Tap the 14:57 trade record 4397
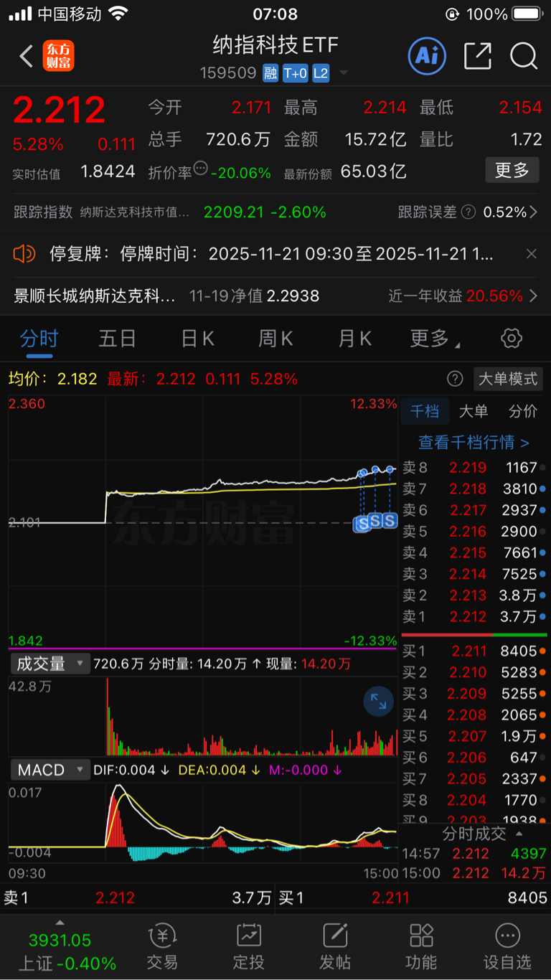Viewport: 551px width, 980px height. tap(474, 854)
